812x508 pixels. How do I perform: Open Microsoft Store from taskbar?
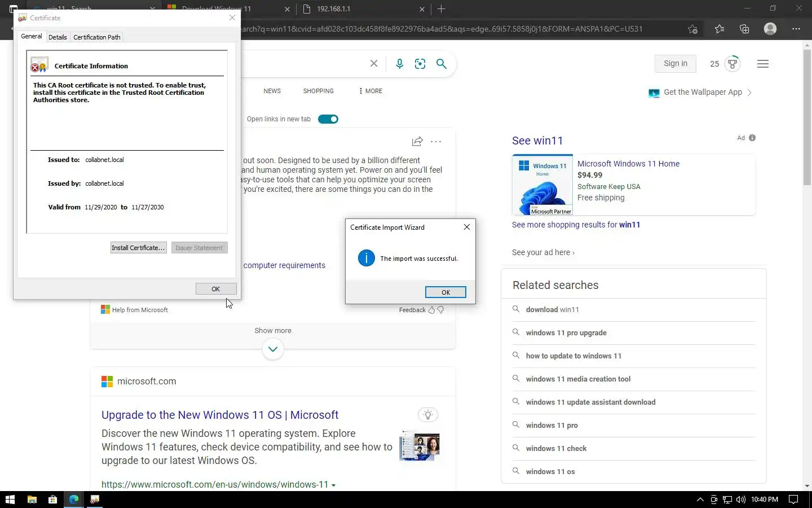click(52, 500)
